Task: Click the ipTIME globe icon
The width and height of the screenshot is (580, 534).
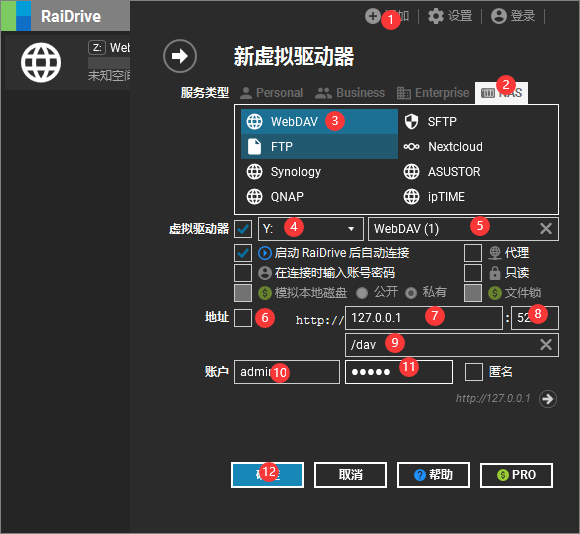Action: pyautogui.click(x=411, y=197)
